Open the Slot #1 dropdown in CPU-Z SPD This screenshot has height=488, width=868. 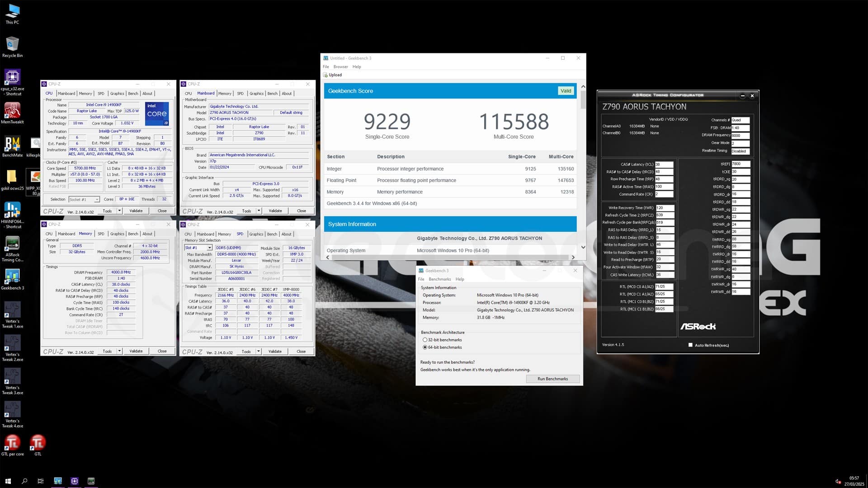pyautogui.click(x=198, y=248)
